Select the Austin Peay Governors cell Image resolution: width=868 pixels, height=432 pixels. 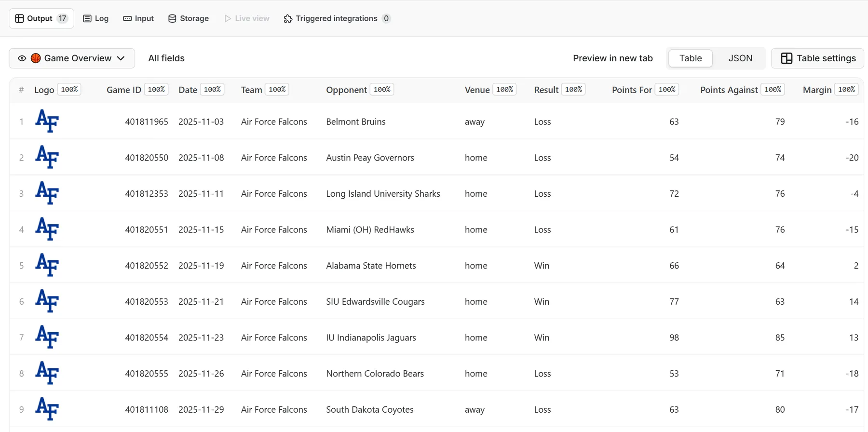370,158
